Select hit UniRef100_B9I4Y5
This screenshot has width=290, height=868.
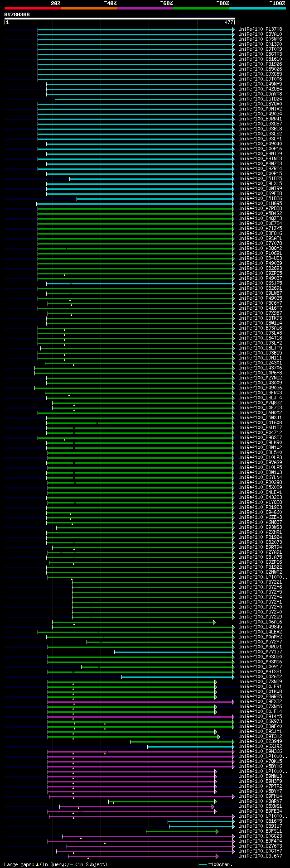pos(260,717)
